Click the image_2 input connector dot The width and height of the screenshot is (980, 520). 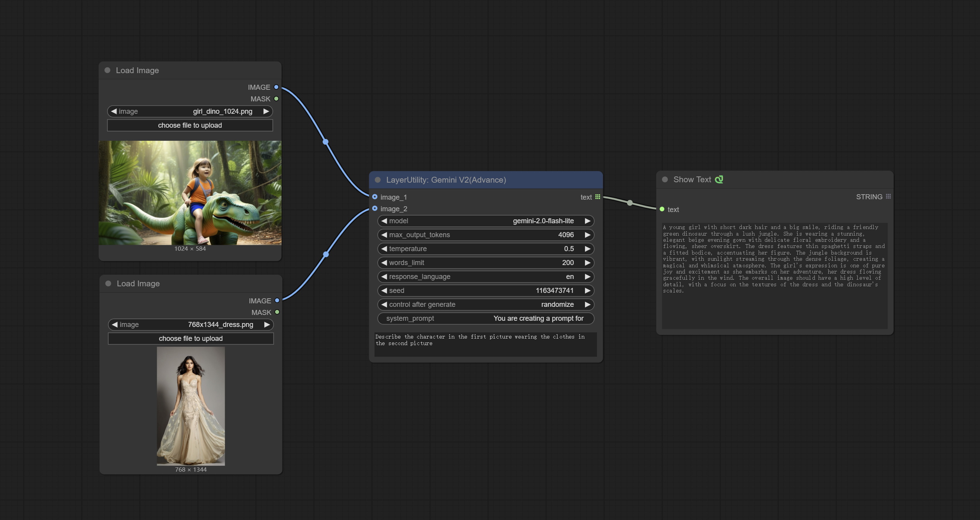375,209
